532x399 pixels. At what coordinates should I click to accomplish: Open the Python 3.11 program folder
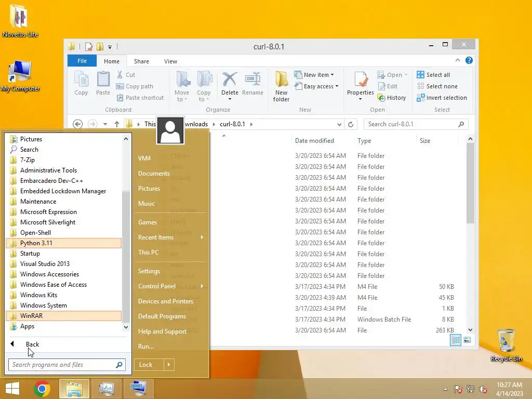click(x=64, y=243)
